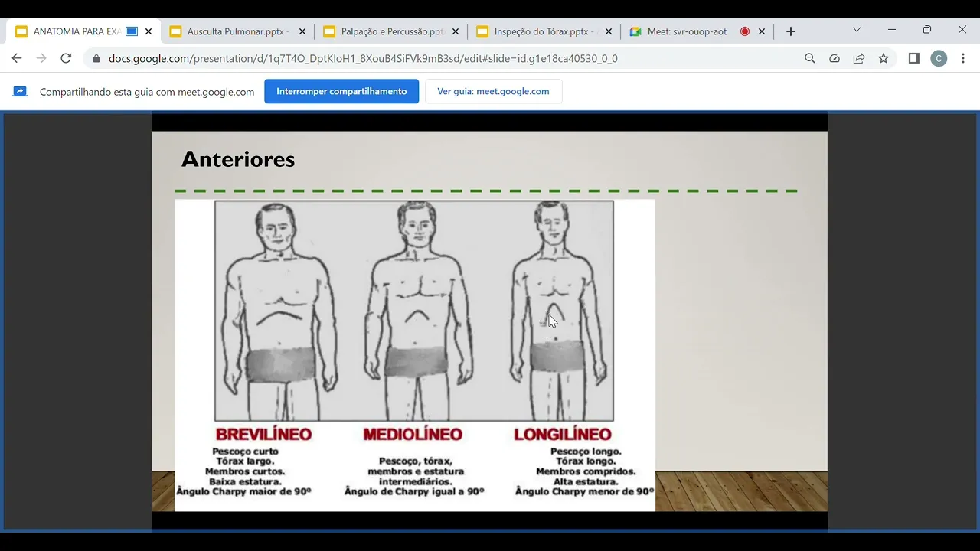This screenshot has width=980, height=551.
Task: Share this page via share icon
Action: (859, 58)
